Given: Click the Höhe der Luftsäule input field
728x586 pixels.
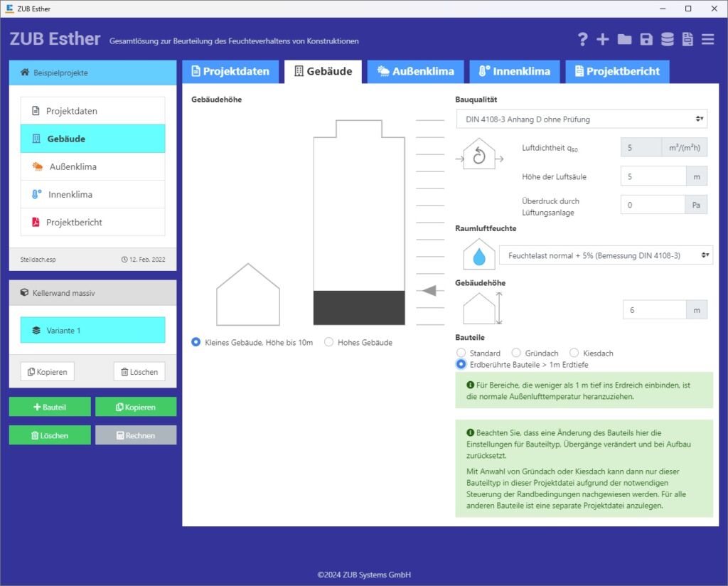Looking at the screenshot, I should (x=653, y=176).
